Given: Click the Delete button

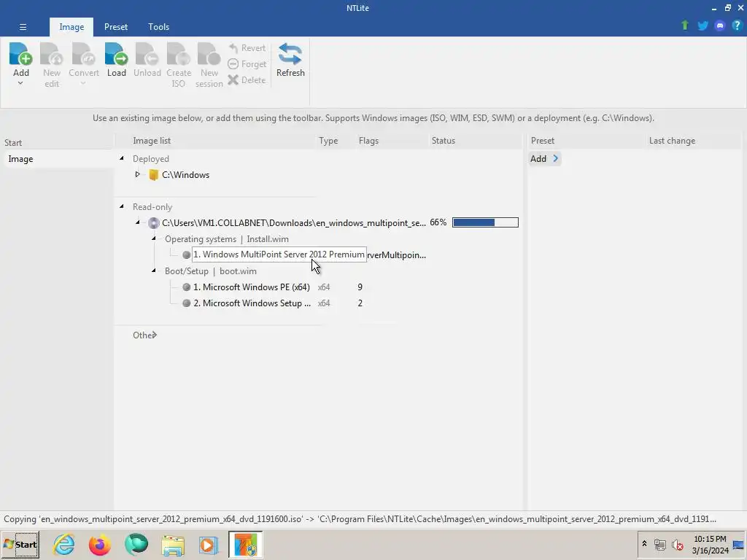Looking at the screenshot, I should pos(247,80).
